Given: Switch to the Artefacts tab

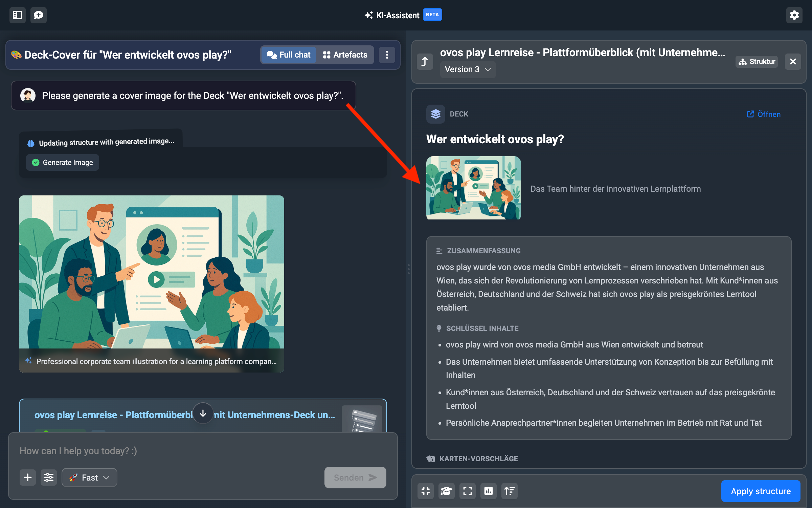Looking at the screenshot, I should [345, 55].
